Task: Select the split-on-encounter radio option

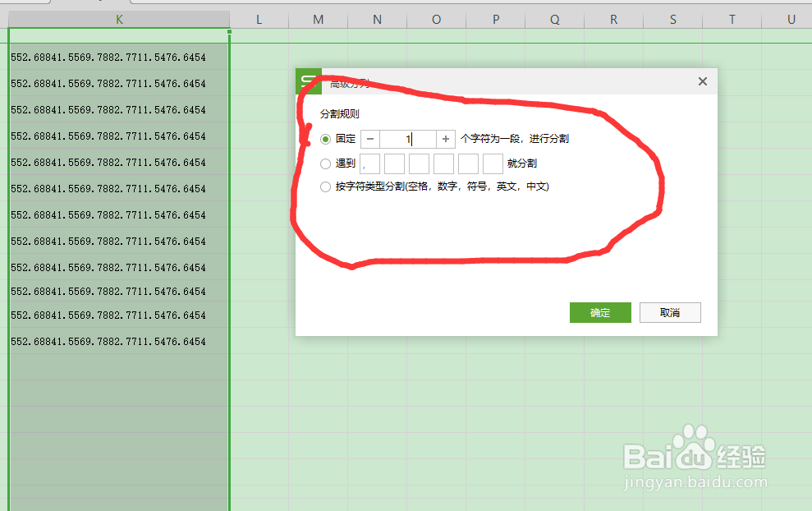Action: pyautogui.click(x=325, y=163)
